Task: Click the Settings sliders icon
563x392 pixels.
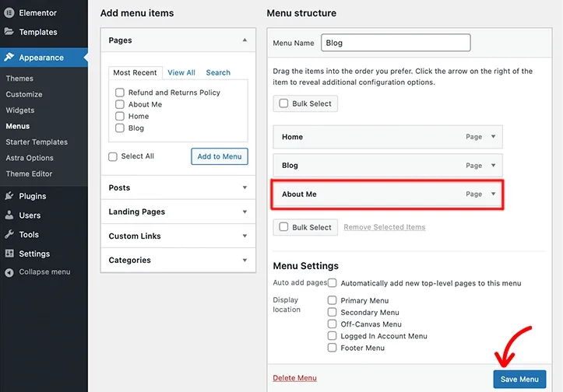Action: click(9, 254)
